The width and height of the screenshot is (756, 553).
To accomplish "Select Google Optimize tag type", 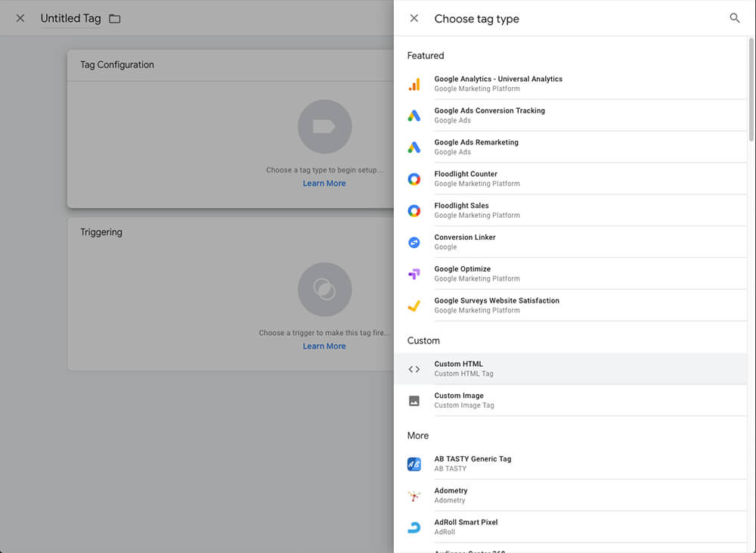I will (x=571, y=274).
